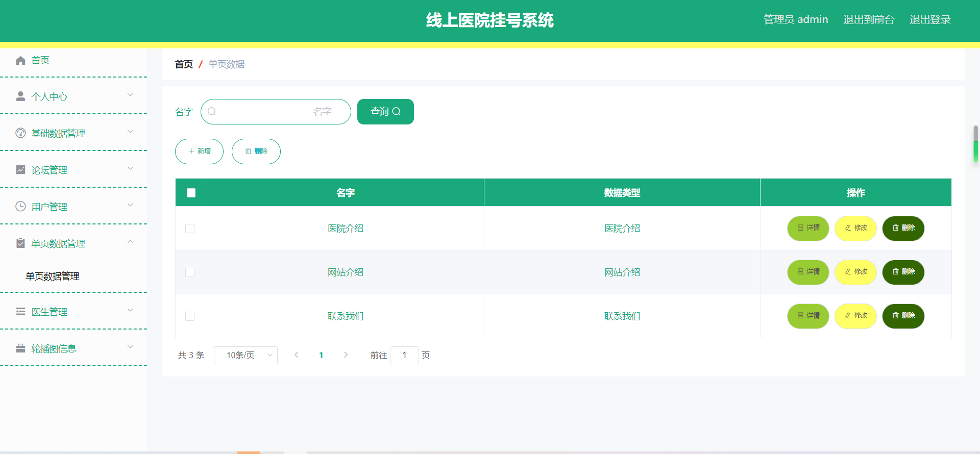Viewport: 980px width, 454px height.
Task: Click the 名字 column header
Action: pos(346,193)
